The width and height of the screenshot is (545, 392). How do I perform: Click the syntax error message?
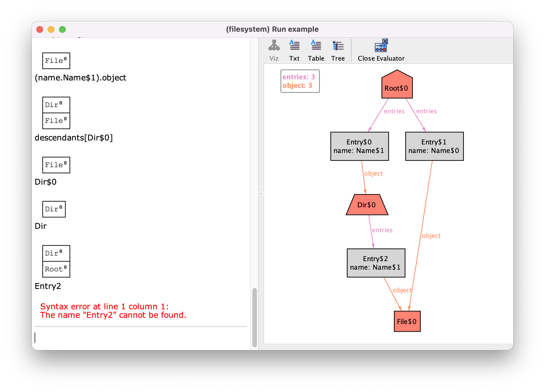point(113,311)
